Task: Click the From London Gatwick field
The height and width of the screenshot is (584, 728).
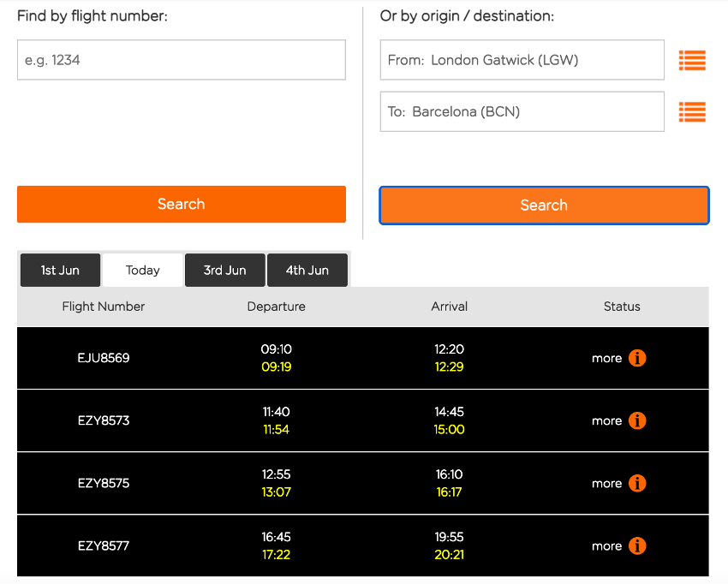Action: click(522, 60)
